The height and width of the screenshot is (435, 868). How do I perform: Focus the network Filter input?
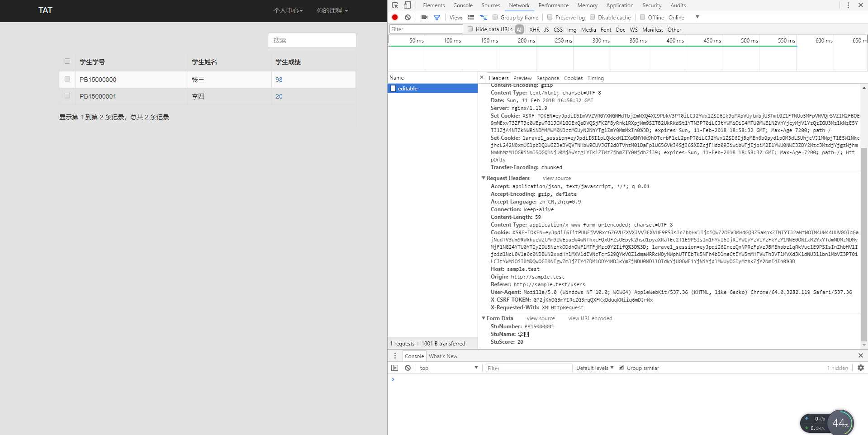click(x=426, y=29)
